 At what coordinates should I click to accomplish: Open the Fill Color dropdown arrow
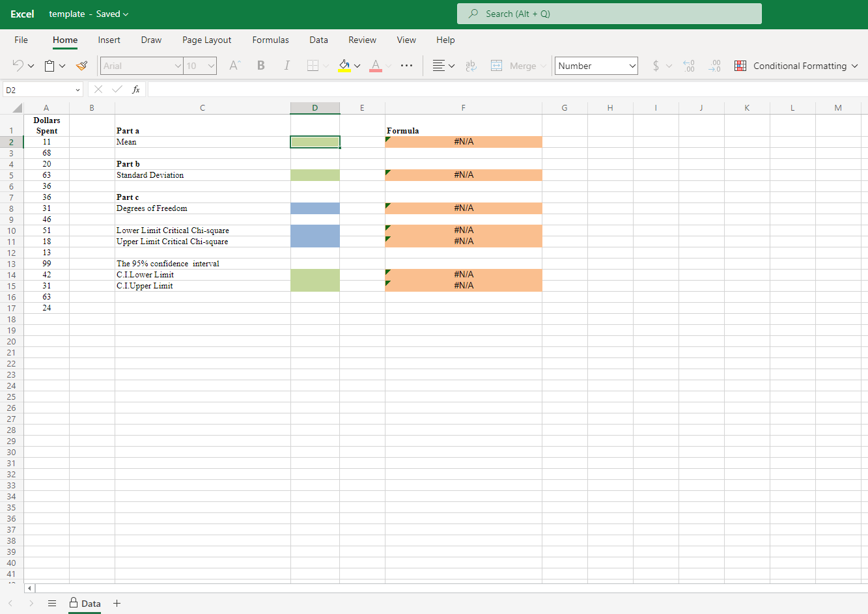coord(357,66)
